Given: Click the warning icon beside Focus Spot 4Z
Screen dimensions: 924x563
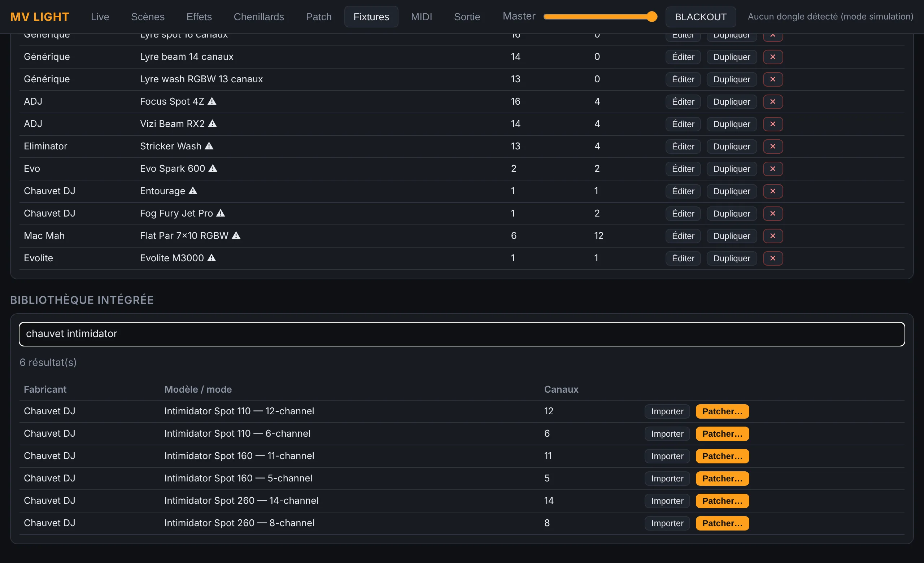Looking at the screenshot, I should [x=212, y=101].
